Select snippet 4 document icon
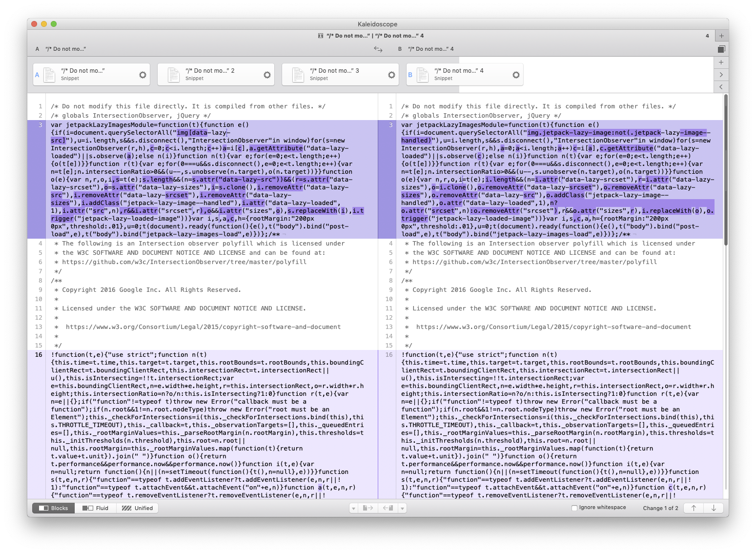This screenshot has height=553, width=756. [x=423, y=75]
